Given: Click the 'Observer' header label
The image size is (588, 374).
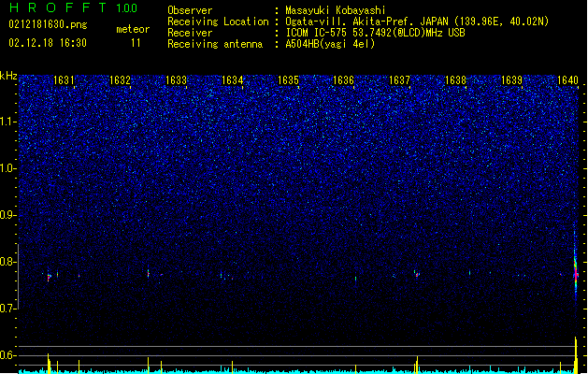Looking at the screenshot, I should 190,10.
